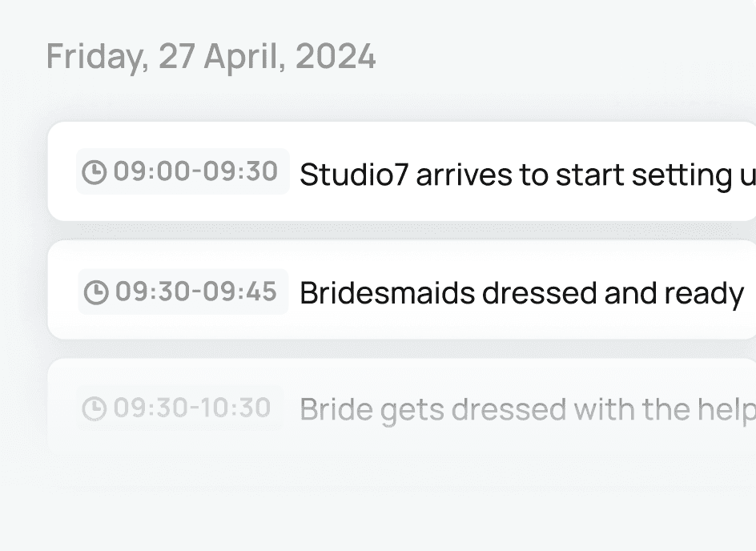The width and height of the screenshot is (756, 551).
Task: Click the end time 09:45 in second card
Action: (239, 292)
